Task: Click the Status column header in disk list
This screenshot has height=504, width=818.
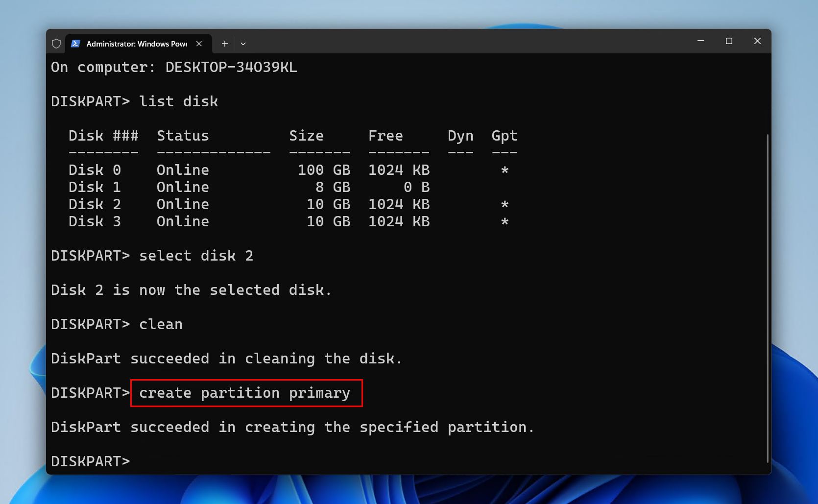Action: [x=182, y=135]
